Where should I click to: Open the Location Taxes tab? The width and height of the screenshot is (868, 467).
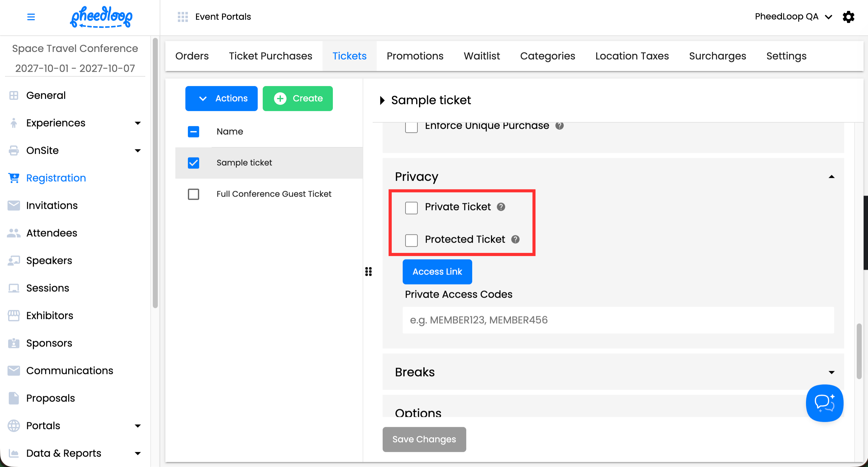click(x=632, y=56)
